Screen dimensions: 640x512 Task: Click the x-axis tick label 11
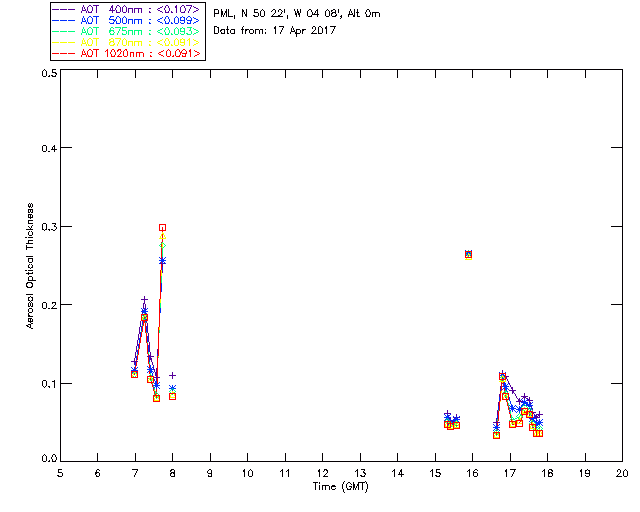pos(285,473)
